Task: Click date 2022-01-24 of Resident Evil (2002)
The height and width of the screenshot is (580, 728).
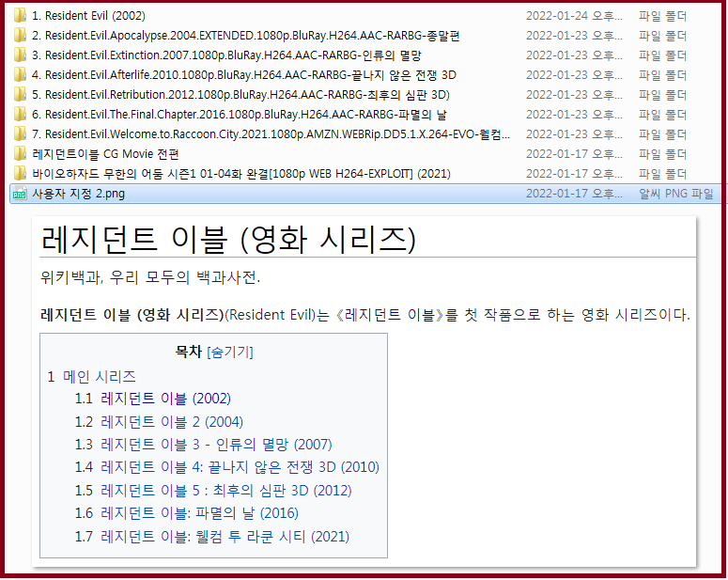Action: pos(574,16)
